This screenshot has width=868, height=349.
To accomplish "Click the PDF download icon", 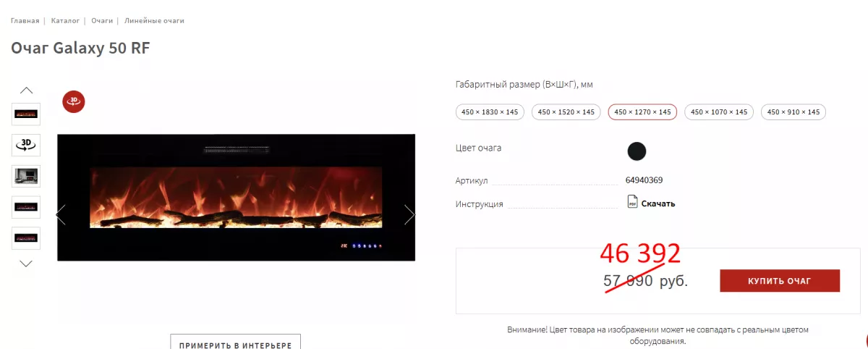I will click(x=632, y=202).
